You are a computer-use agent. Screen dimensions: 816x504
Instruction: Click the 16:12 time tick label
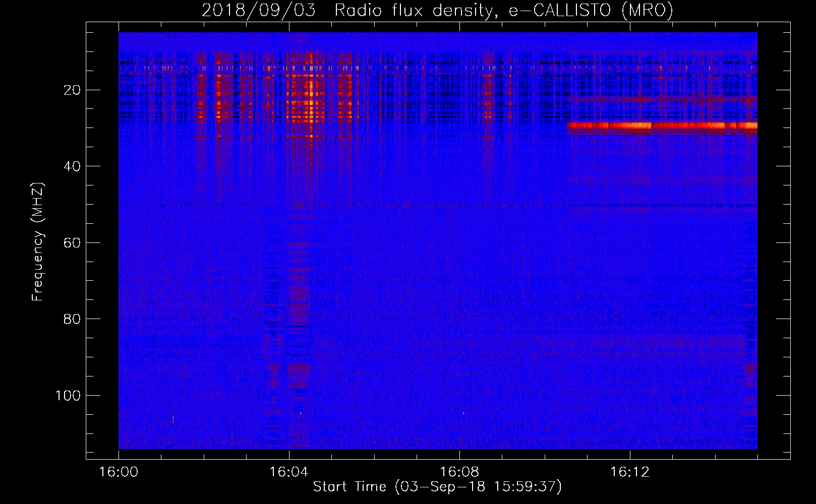tap(630, 472)
